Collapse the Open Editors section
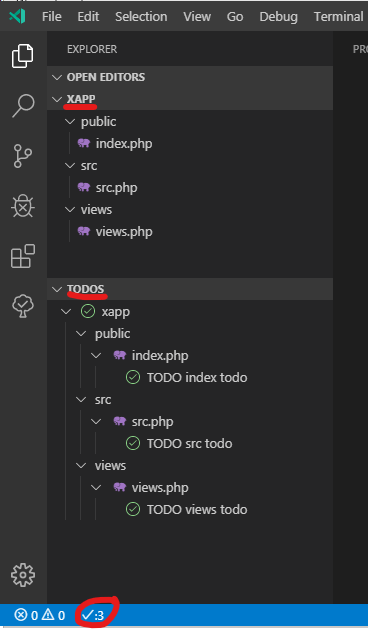368x629 pixels. click(57, 77)
